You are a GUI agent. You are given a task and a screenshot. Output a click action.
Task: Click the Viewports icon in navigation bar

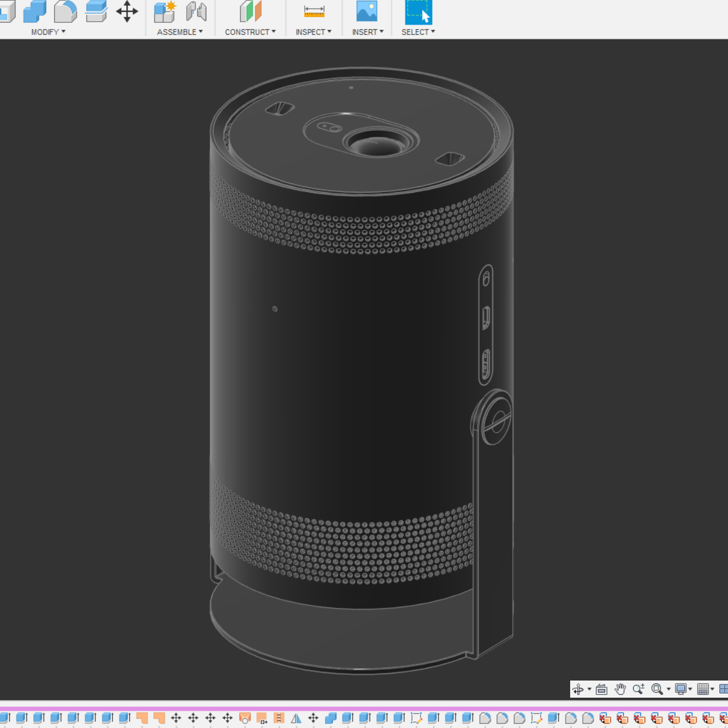tap(723, 689)
